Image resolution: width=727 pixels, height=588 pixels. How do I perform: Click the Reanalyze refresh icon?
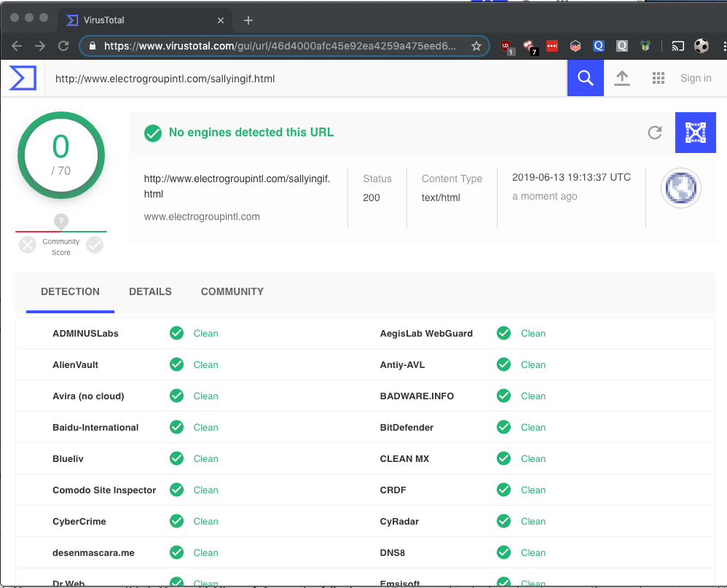pos(655,133)
